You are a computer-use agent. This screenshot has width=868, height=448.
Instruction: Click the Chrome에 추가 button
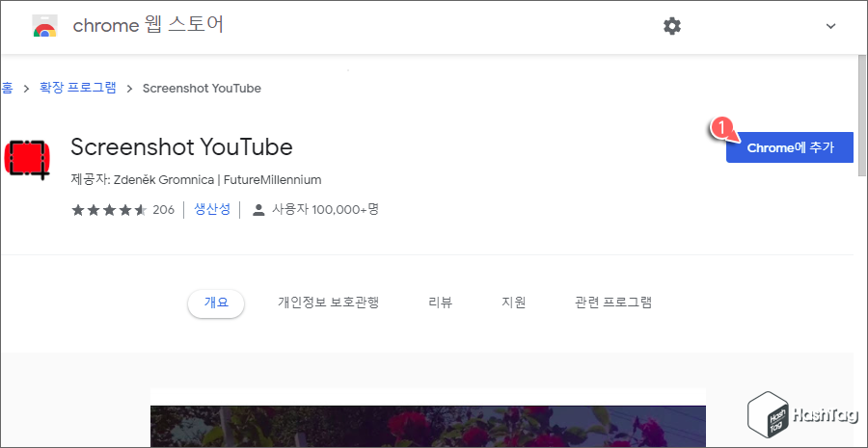789,147
